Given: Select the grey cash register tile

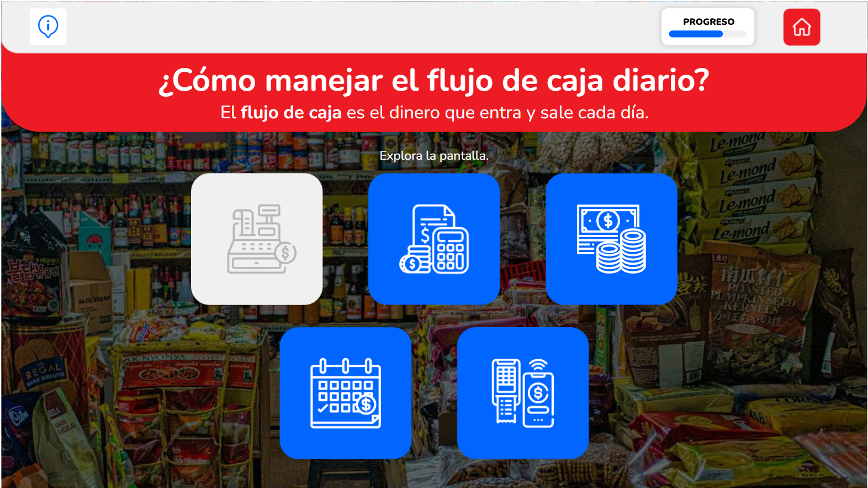Looking at the screenshot, I should 257,239.
